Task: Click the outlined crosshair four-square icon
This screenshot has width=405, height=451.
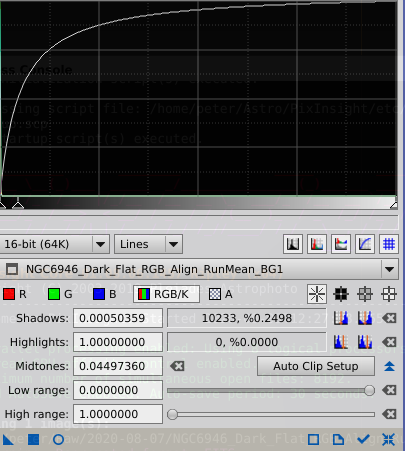Action: 389,294
